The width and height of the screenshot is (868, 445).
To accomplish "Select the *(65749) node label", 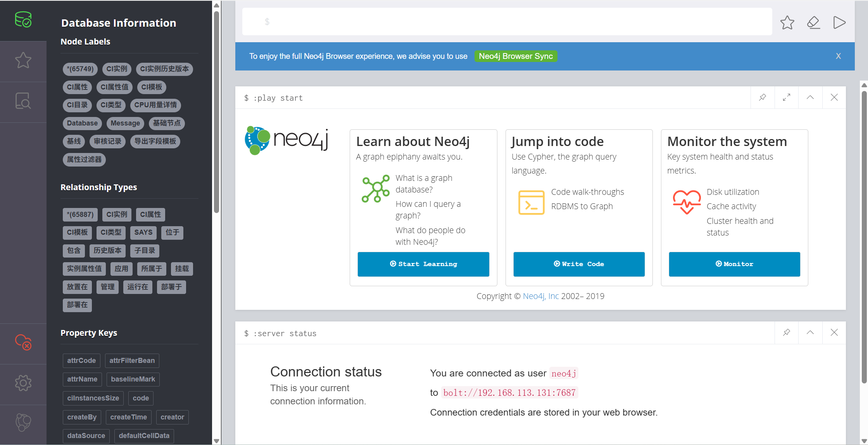I will click(80, 69).
